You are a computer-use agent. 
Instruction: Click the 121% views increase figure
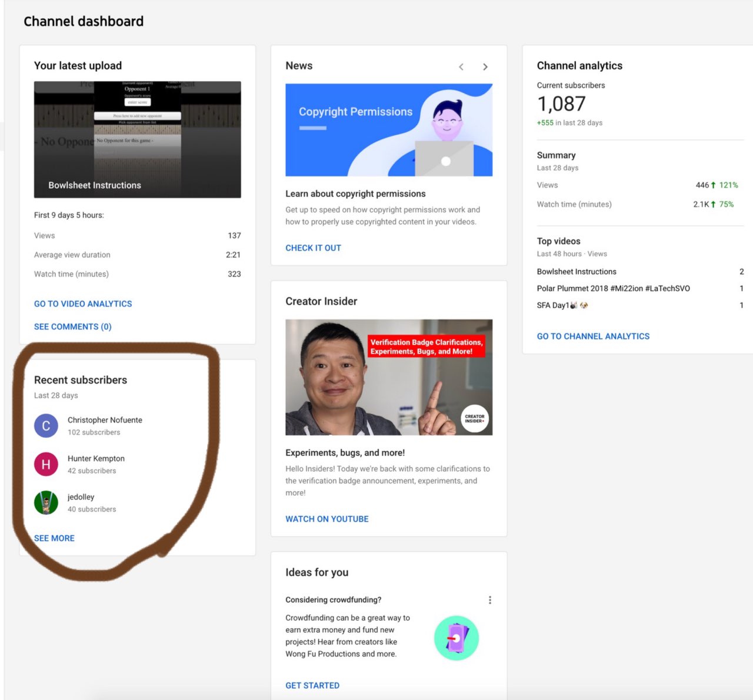[728, 185]
